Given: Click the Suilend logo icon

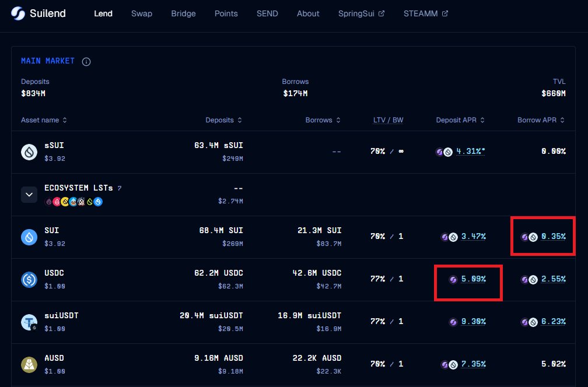Looking at the screenshot, I should point(17,13).
